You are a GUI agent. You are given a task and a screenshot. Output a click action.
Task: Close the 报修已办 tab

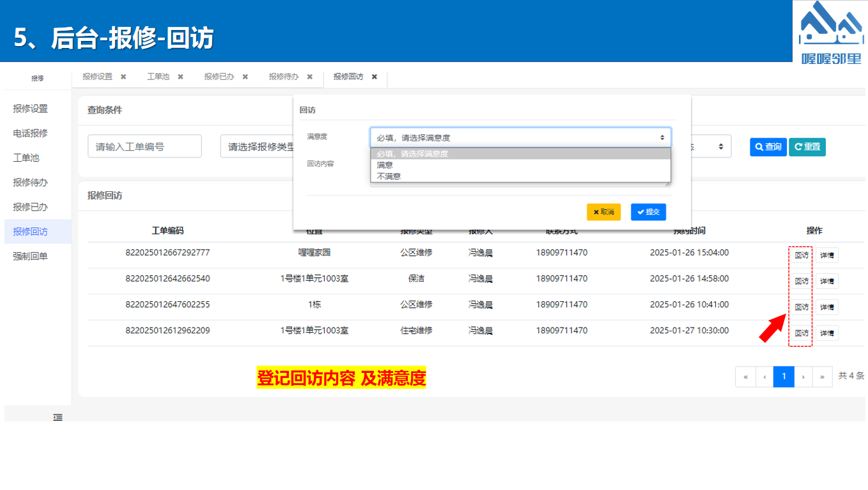[245, 77]
